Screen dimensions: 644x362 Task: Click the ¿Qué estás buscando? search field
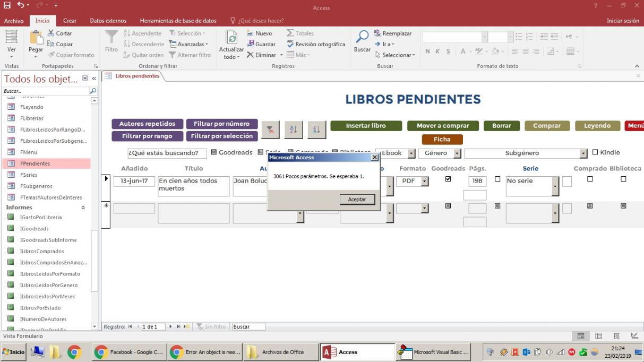[167, 153]
